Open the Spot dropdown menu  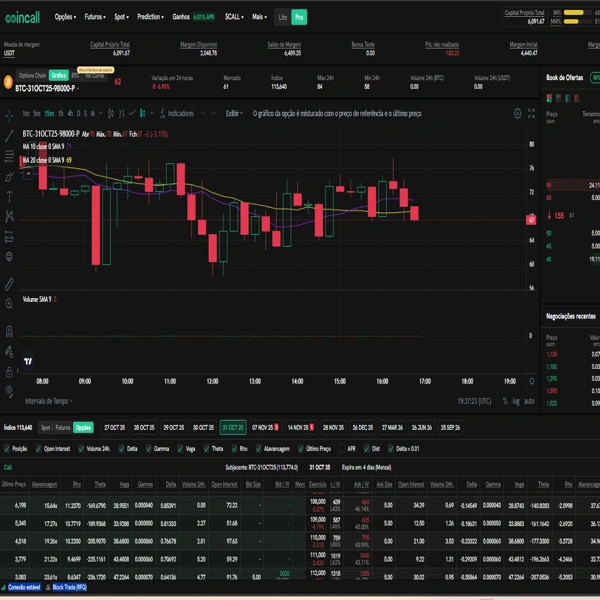tap(121, 17)
